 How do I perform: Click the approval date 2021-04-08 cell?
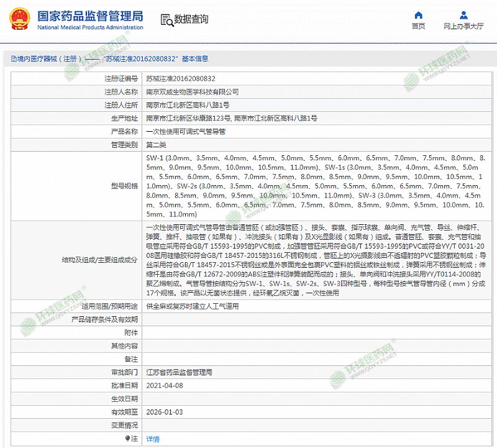(x=165, y=386)
